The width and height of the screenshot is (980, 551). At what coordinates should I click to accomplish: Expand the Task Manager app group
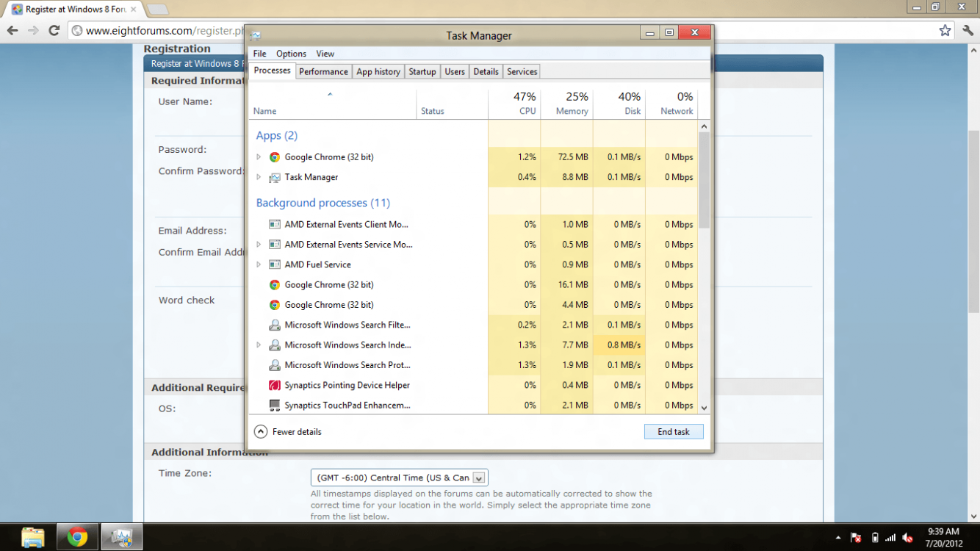pyautogui.click(x=259, y=177)
